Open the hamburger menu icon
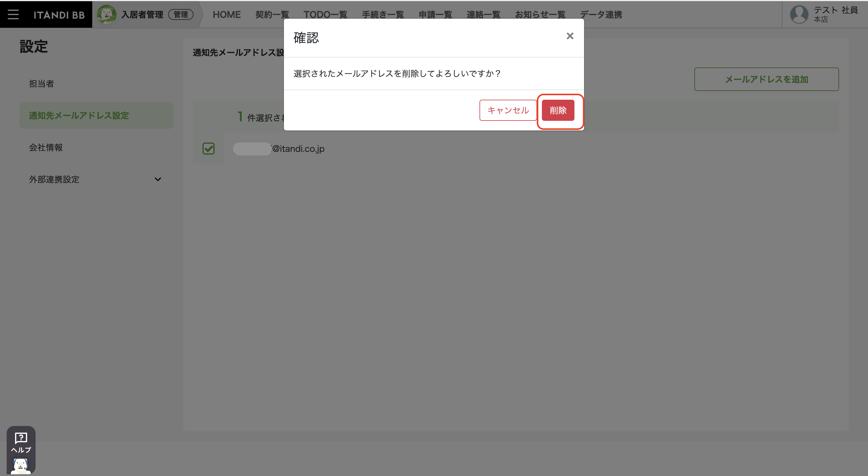The image size is (868, 476). click(x=13, y=14)
